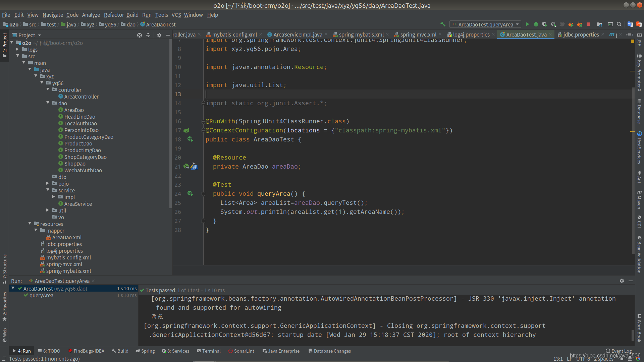The image size is (644, 362).
Task: Open Maven tool window on right sidebar
Action: 639,200
